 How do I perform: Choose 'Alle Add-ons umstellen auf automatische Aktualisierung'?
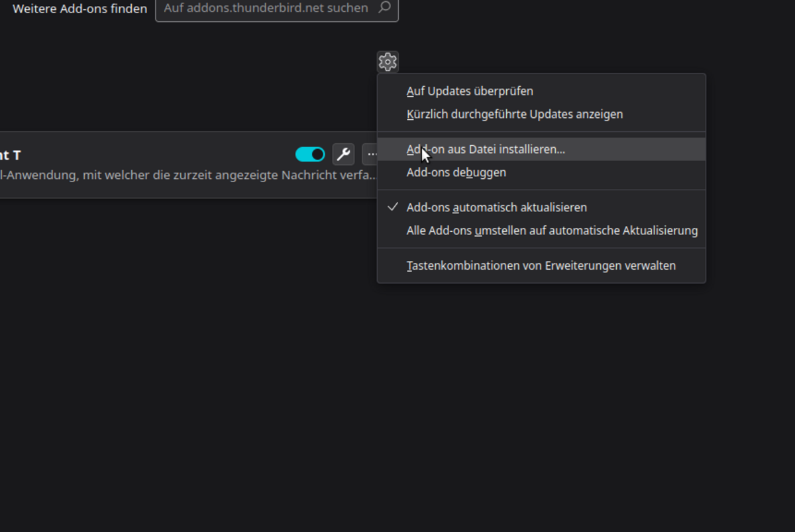pos(552,231)
